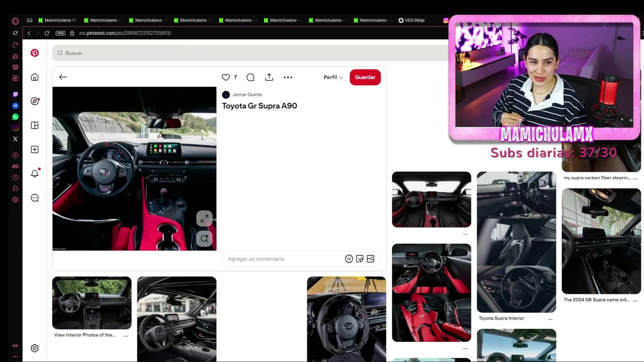Open Pinterest messages chat icon
The image size is (644, 362).
35,198
